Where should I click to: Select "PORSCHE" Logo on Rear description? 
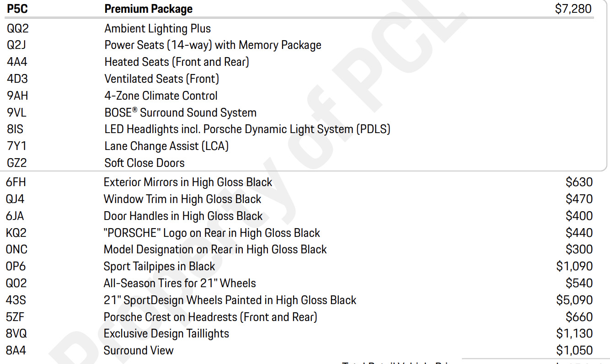212,233
